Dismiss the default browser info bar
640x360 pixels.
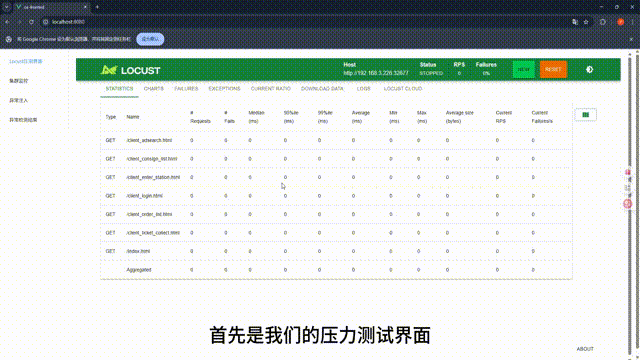coord(631,39)
